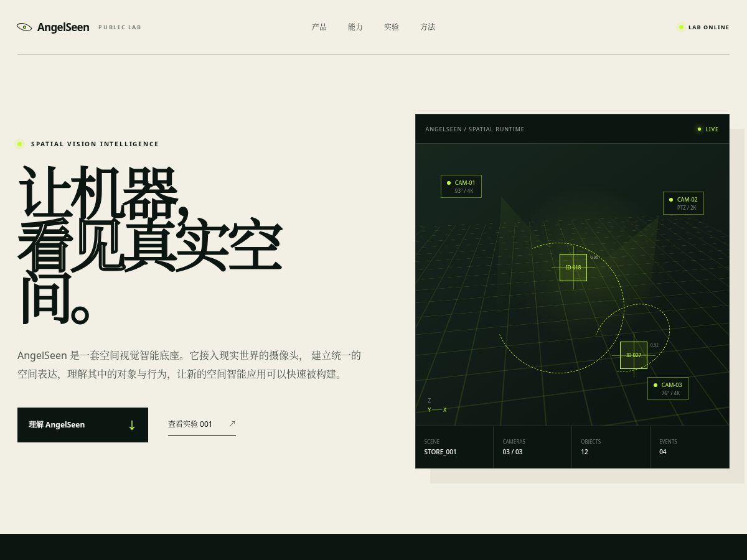Select the CAM-03 camera label

pyautogui.click(x=668, y=389)
